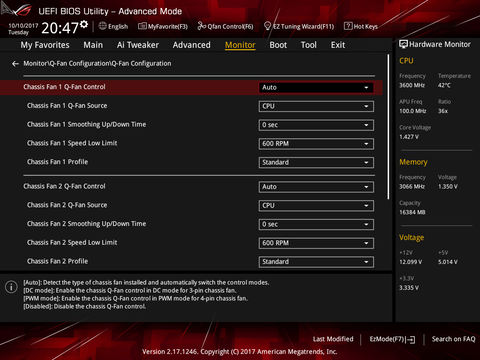Change Chassis Fan 2 Smoothing Up/Down Time
Screen dimensions: 480x360
click(316, 224)
